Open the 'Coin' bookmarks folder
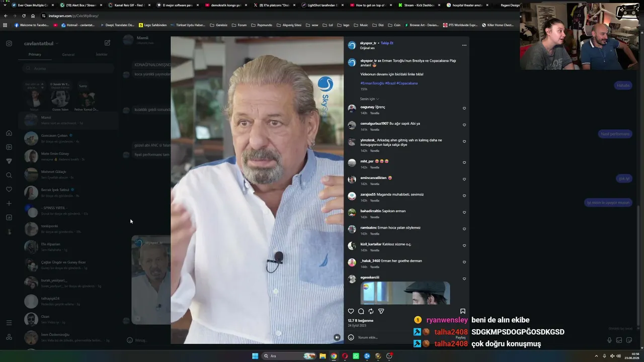This screenshot has width=644, height=362. [x=394, y=25]
